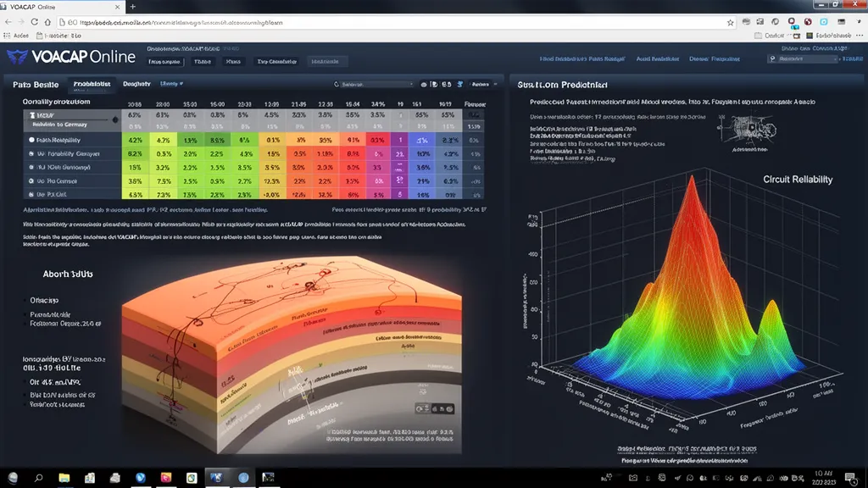Open the new tab plus button
The image size is (868, 488).
pos(132,7)
